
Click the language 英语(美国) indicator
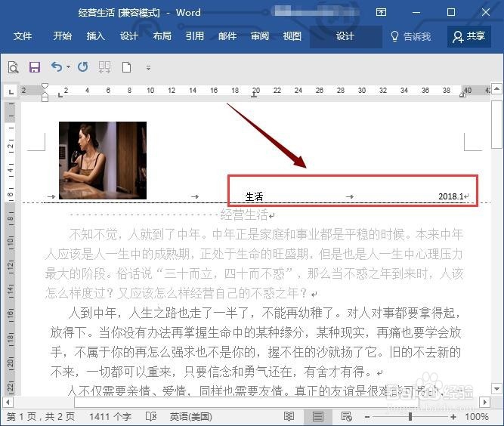(x=191, y=417)
